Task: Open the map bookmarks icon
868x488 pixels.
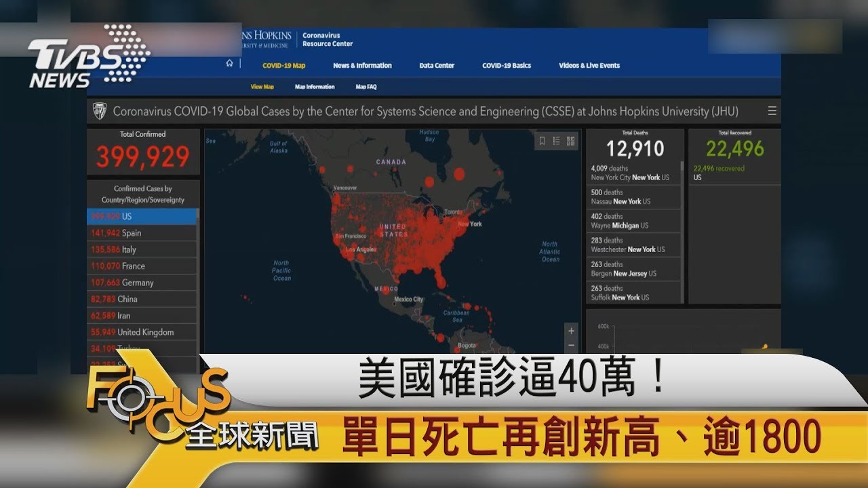Action: (x=542, y=141)
